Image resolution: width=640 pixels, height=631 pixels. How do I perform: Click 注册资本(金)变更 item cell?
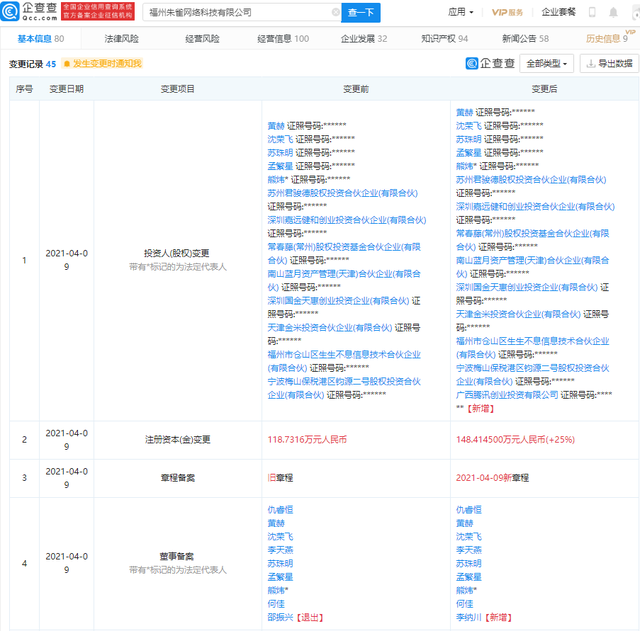[x=178, y=440]
